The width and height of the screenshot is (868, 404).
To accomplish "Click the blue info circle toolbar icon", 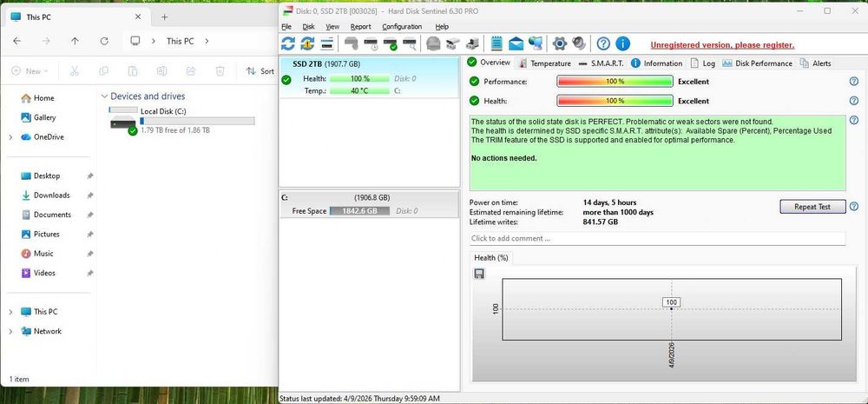I will 622,43.
